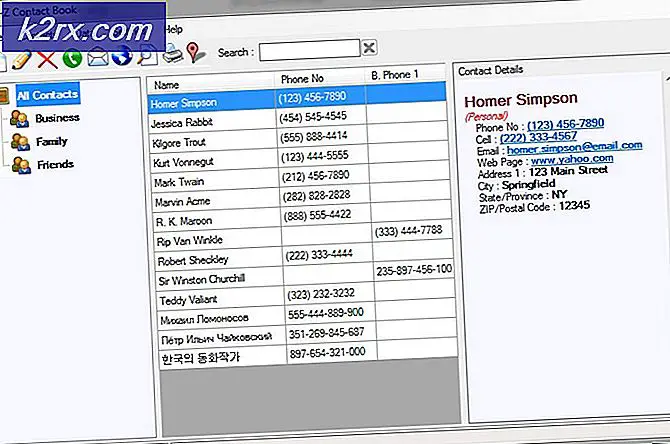Clear the search with the X button
670x444 pixels.
(x=369, y=47)
